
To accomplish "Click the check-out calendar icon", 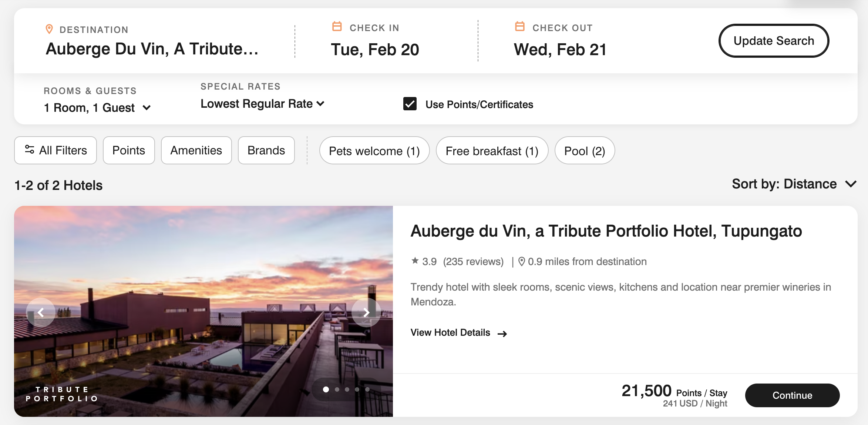I will pyautogui.click(x=519, y=26).
